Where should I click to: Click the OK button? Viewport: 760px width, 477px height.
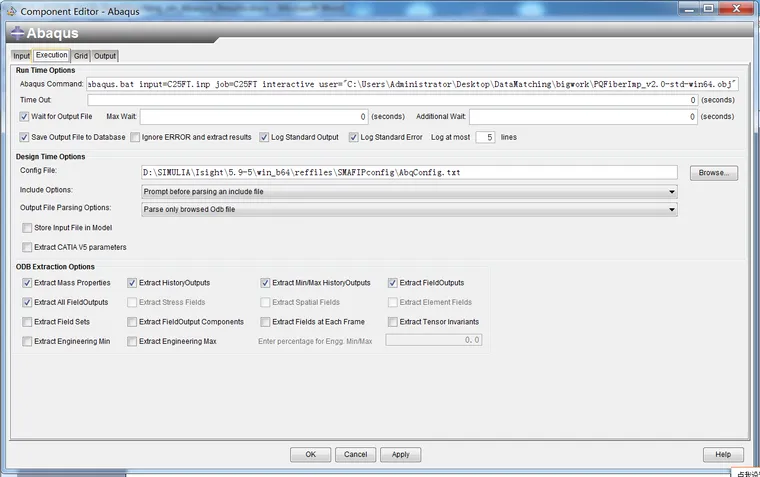tap(311, 455)
